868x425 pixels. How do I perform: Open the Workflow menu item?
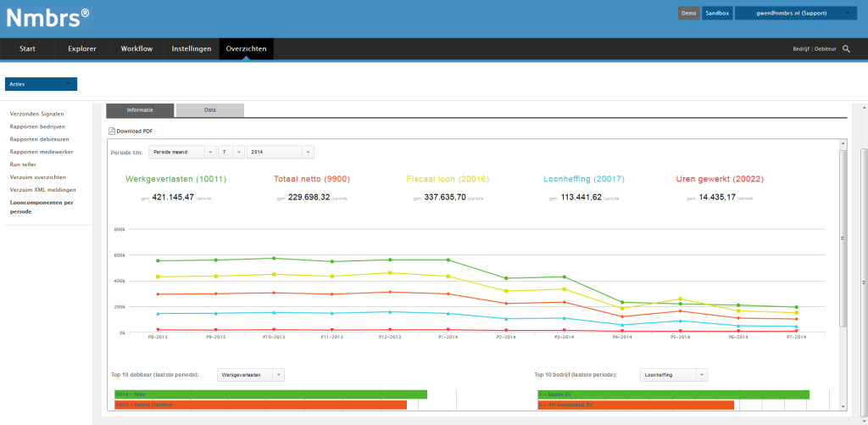[x=136, y=49]
